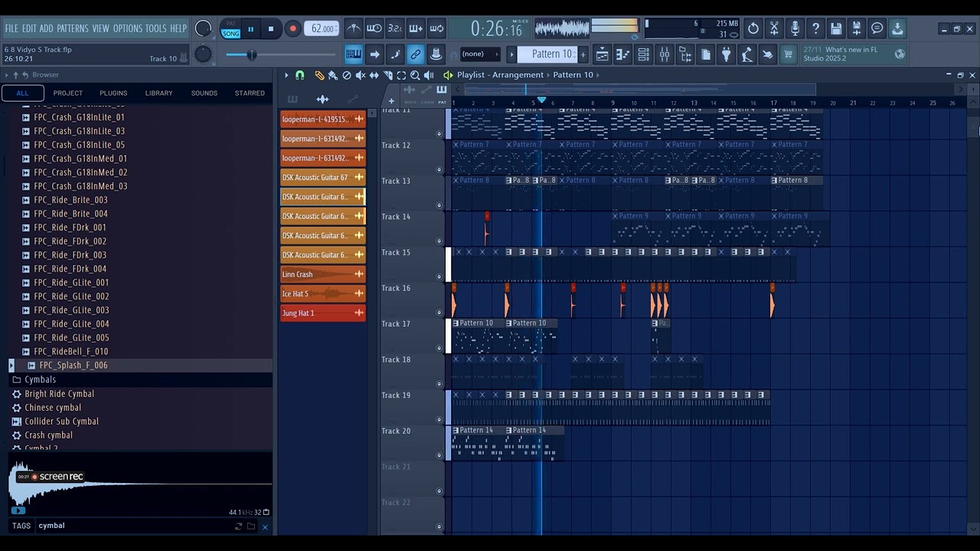
Task: Open the help question mark icon
Action: (x=815, y=29)
